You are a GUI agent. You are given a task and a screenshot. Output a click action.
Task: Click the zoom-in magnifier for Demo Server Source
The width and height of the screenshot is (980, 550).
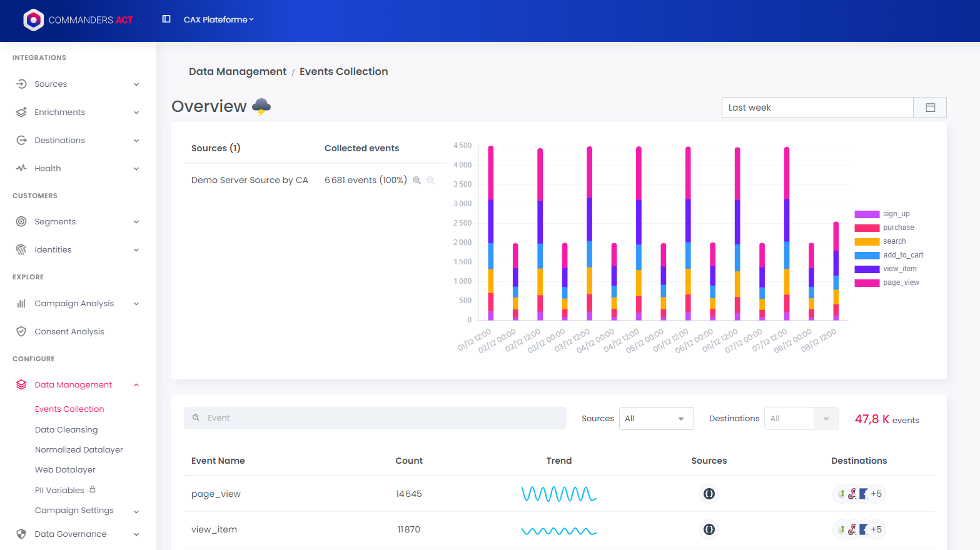click(x=417, y=181)
